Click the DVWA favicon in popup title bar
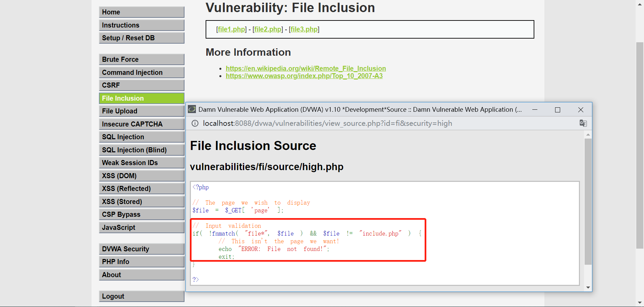The width and height of the screenshot is (644, 307). (x=192, y=109)
